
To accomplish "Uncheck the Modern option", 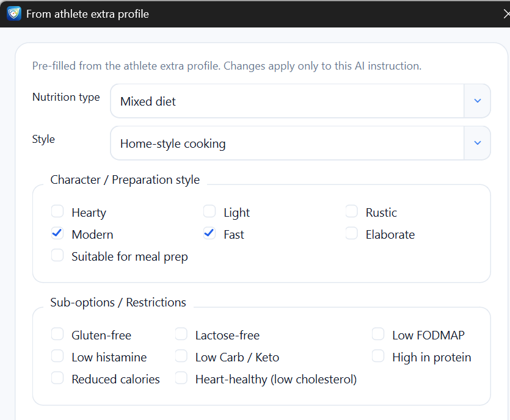I will [57, 233].
